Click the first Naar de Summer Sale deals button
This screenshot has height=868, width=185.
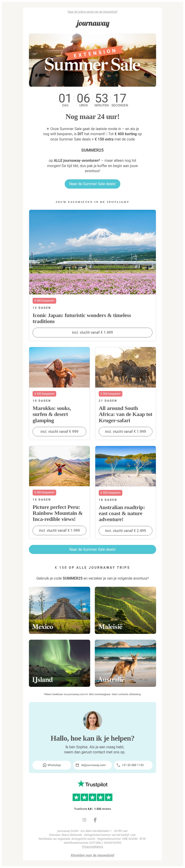(x=92, y=184)
